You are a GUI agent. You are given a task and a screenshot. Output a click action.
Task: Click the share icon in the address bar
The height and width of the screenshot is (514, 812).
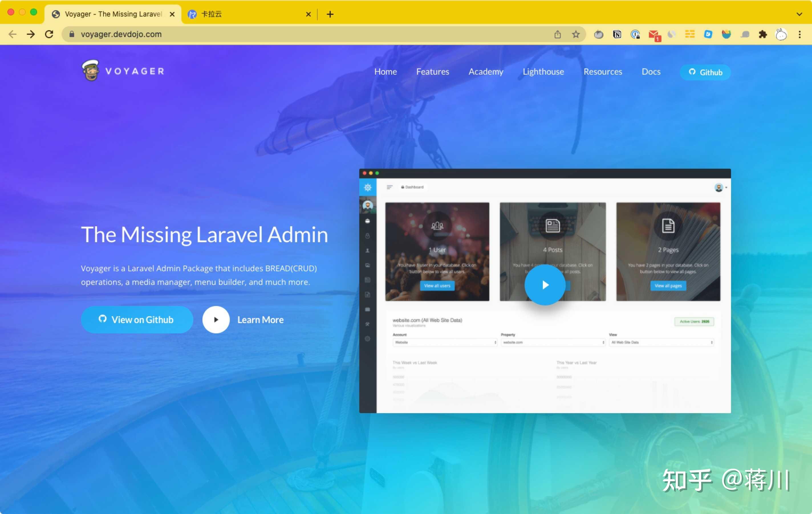point(558,34)
